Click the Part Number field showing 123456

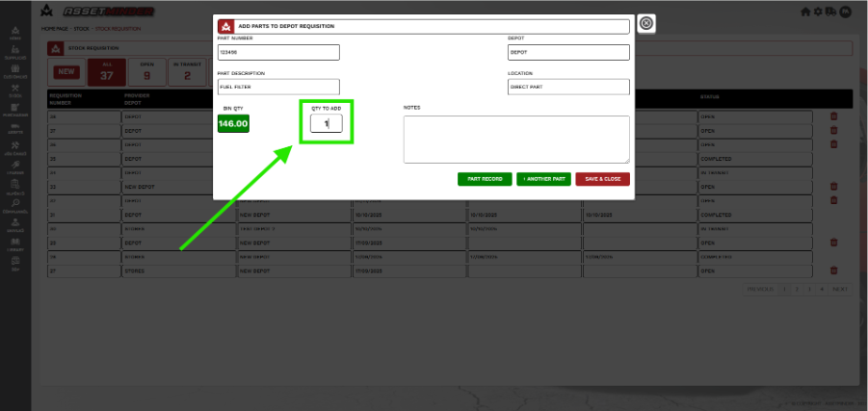pos(278,53)
